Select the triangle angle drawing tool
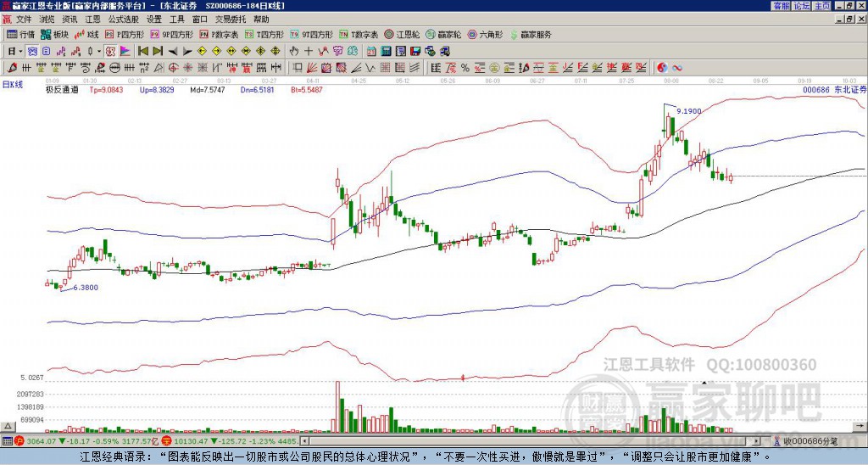Image resolution: width=868 pixels, height=465 pixels. [159, 68]
